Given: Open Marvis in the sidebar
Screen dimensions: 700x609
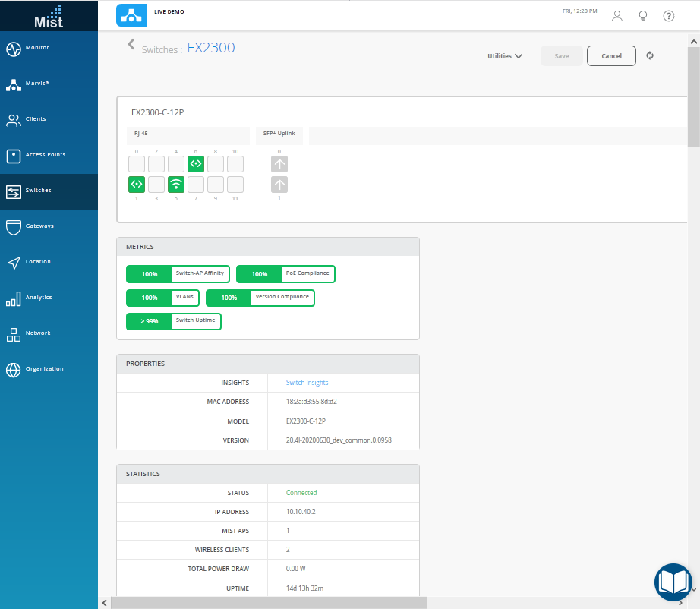Looking at the screenshot, I should (x=36, y=84).
